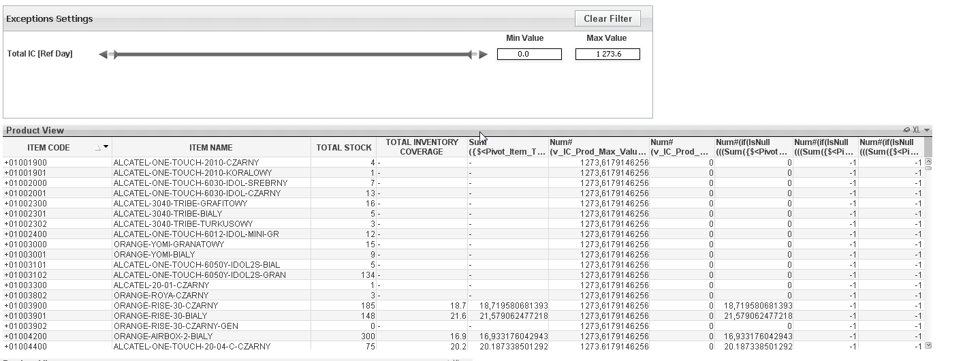The height and width of the screenshot is (361, 980).
Task: Sort by TOTAL STOCK column header
Action: point(344,147)
